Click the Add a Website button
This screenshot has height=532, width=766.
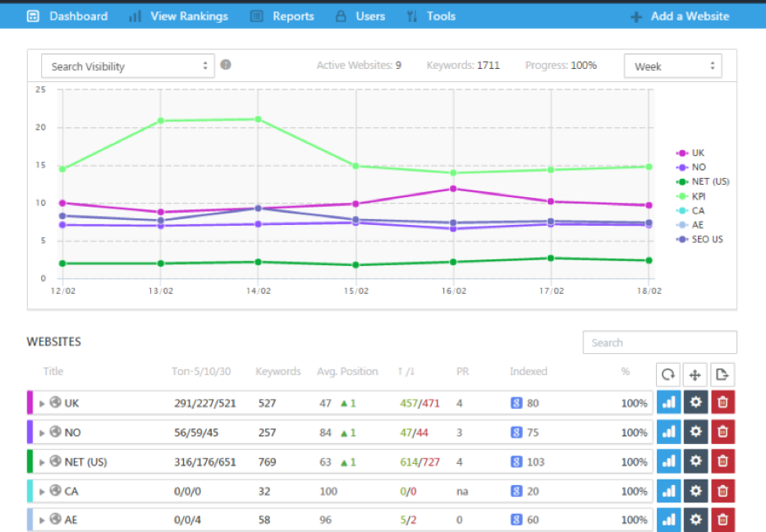click(680, 16)
